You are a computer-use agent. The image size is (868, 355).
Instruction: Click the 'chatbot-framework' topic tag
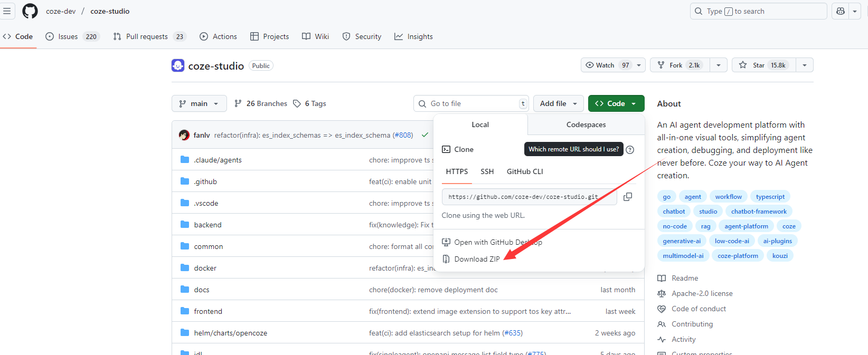tap(759, 212)
